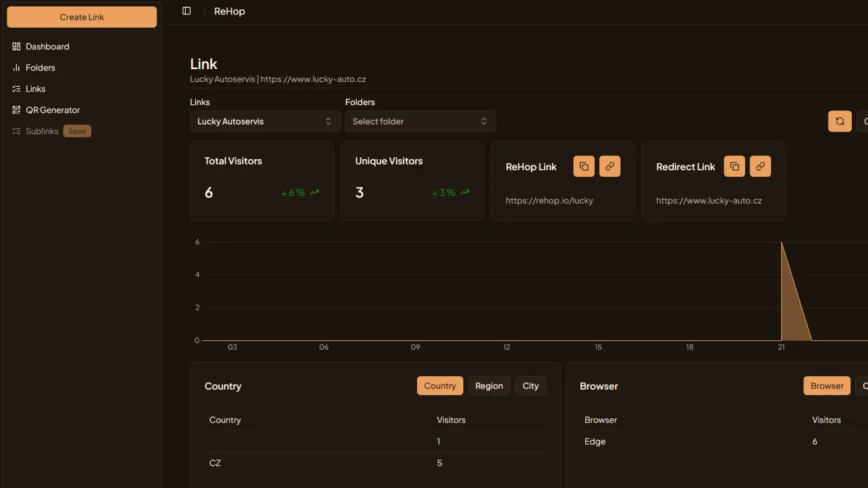The image size is (868, 488).
Task: Click the CZ country row
Action: (x=375, y=463)
